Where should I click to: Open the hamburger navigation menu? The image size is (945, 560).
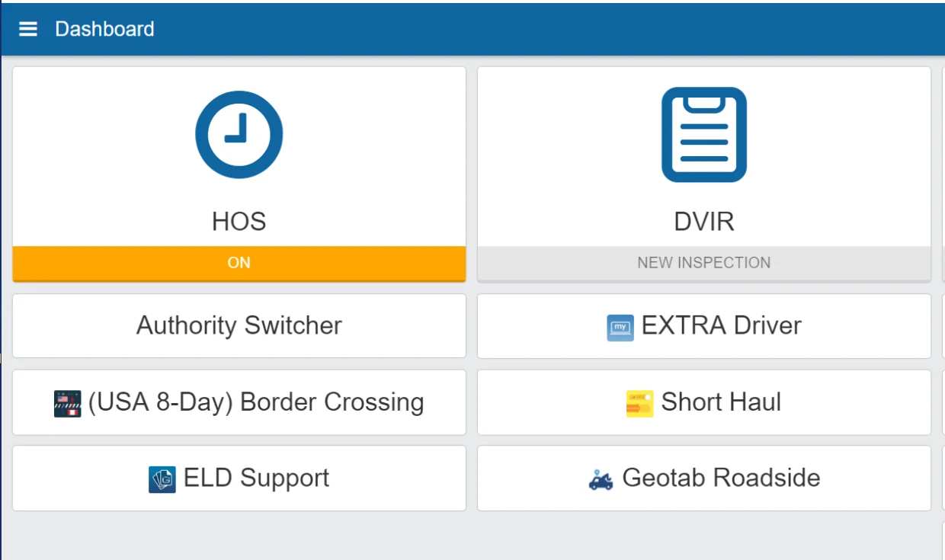pyautogui.click(x=28, y=29)
